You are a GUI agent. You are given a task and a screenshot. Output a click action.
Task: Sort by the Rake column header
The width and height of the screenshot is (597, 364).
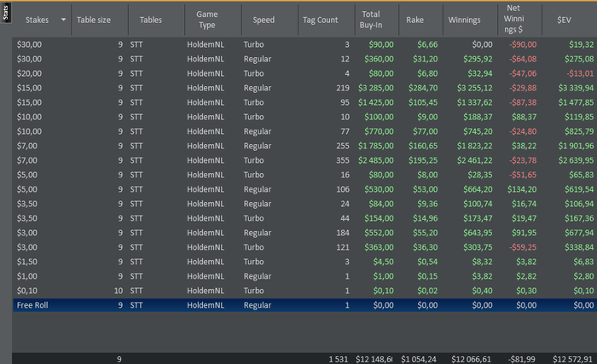(414, 20)
